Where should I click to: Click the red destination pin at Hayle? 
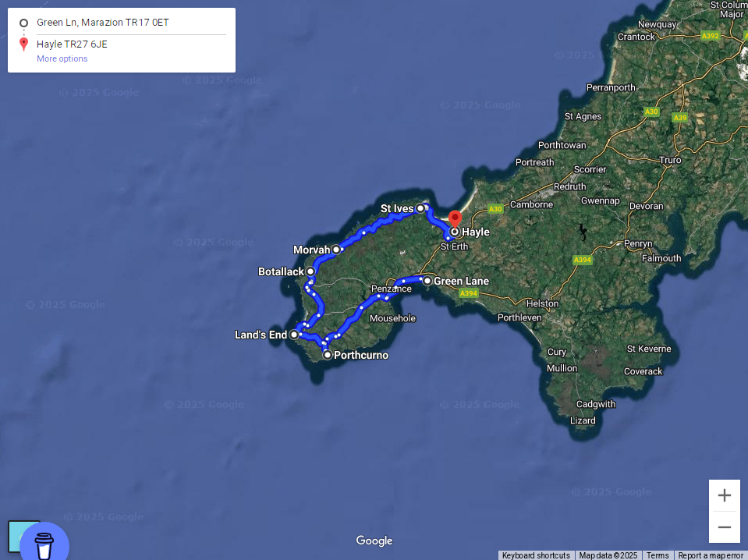click(x=455, y=219)
